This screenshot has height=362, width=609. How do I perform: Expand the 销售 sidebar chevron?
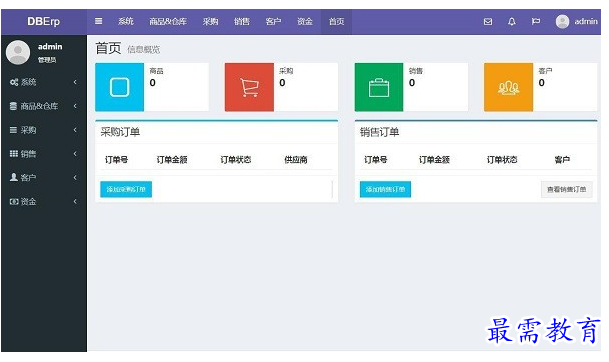75,153
